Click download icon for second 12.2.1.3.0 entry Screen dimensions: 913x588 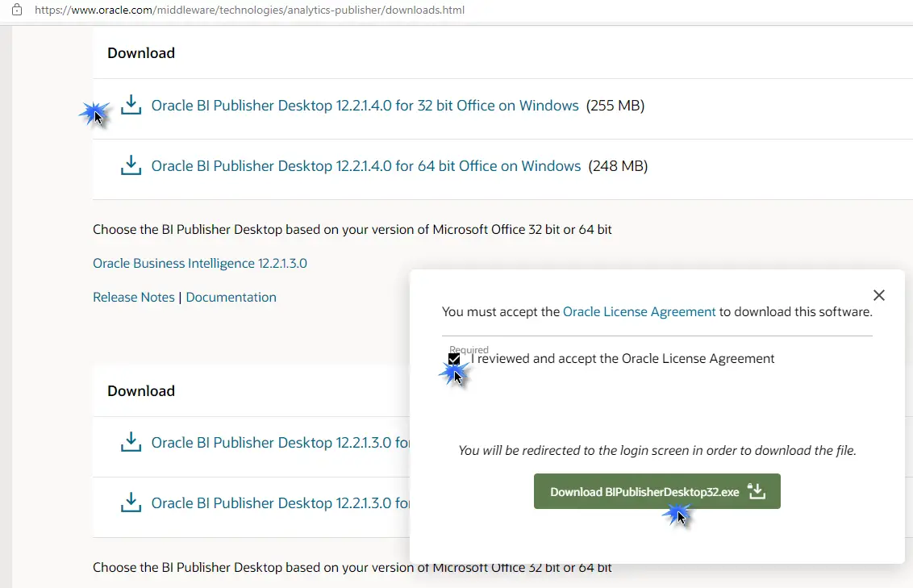point(131,503)
